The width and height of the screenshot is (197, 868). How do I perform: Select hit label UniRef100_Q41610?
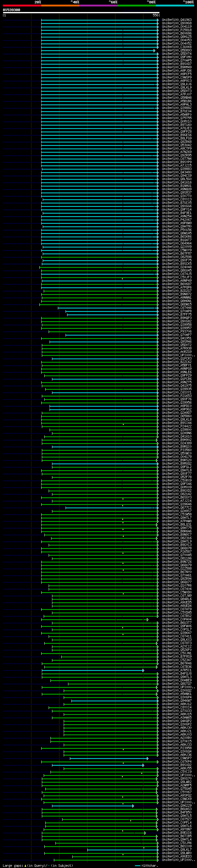point(177,436)
